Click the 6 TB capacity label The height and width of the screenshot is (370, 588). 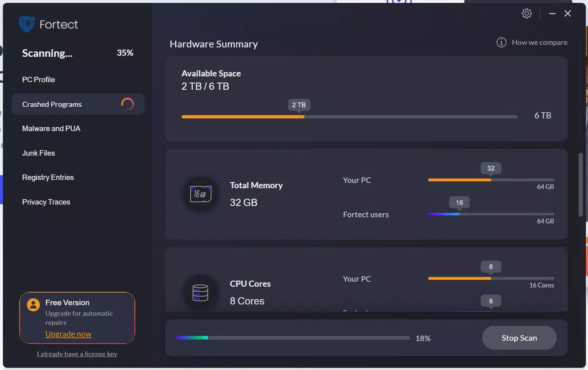tap(543, 116)
